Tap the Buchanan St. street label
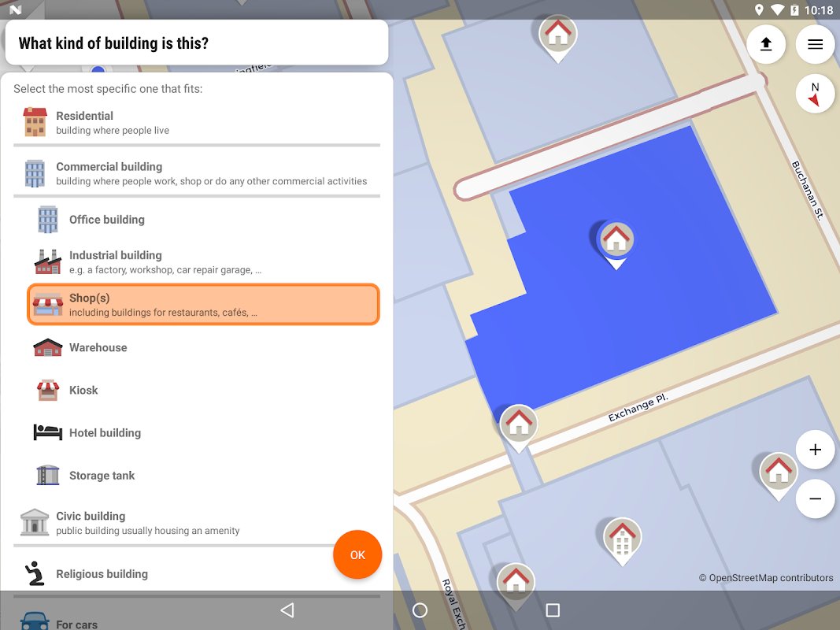The image size is (840, 630). pos(807,190)
